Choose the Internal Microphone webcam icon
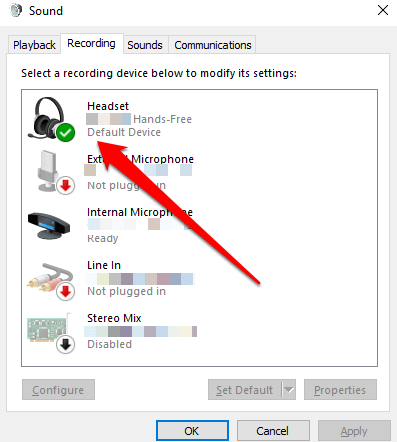 (49, 226)
